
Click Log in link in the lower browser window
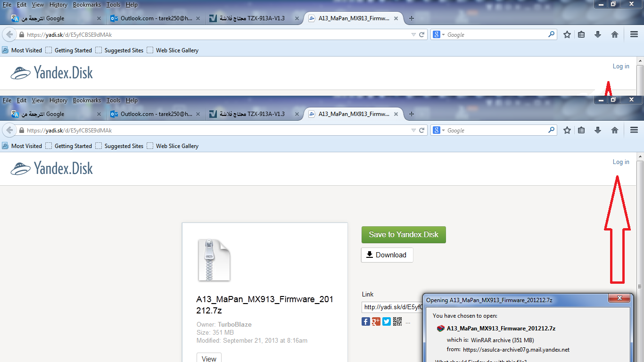[x=621, y=162]
